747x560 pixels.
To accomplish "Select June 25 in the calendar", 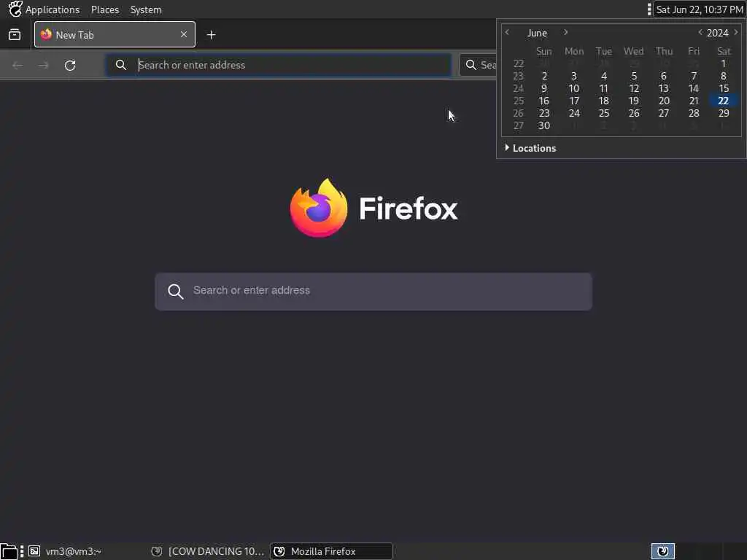I will tap(603, 113).
